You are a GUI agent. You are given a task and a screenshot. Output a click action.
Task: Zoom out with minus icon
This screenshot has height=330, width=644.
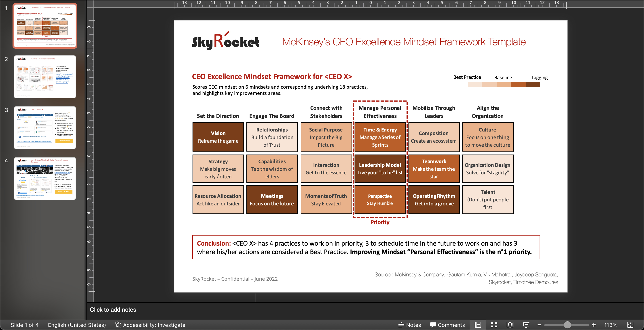[539, 325]
